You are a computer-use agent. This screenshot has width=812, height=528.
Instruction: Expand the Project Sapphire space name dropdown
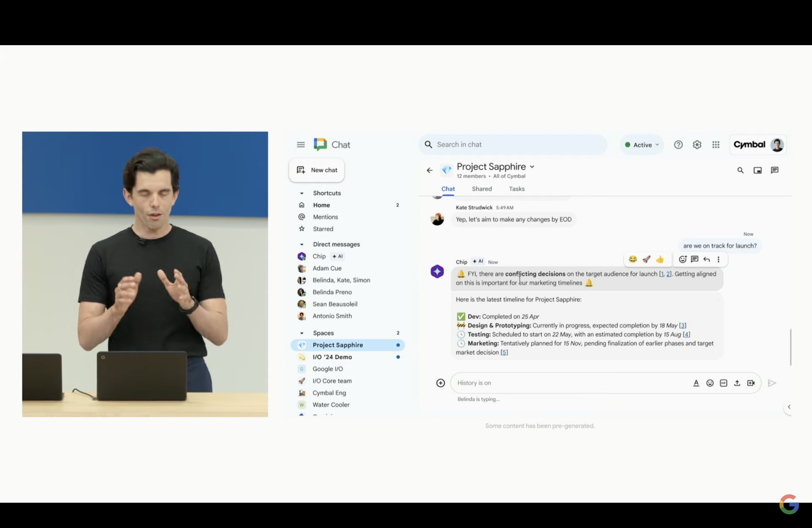tap(532, 166)
